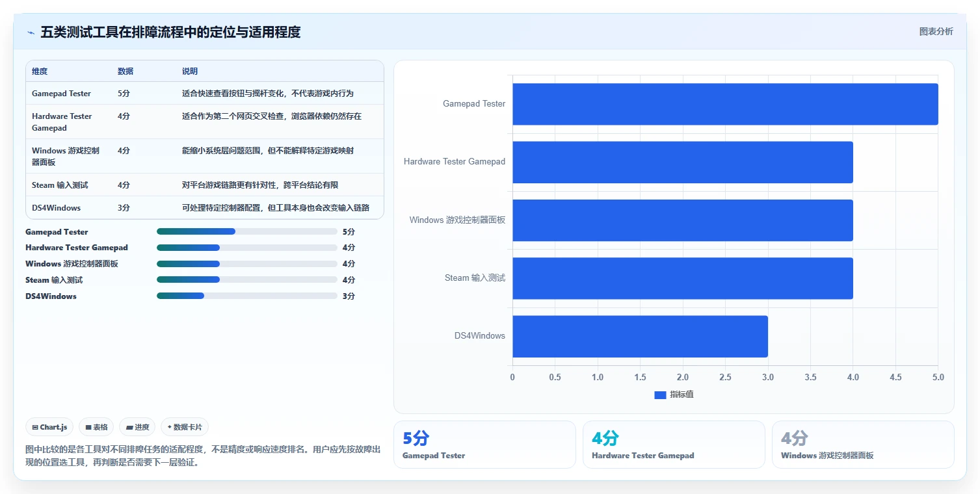Click the 5分 cell in the table
Viewport: 980px width, 494px height.
tap(124, 94)
